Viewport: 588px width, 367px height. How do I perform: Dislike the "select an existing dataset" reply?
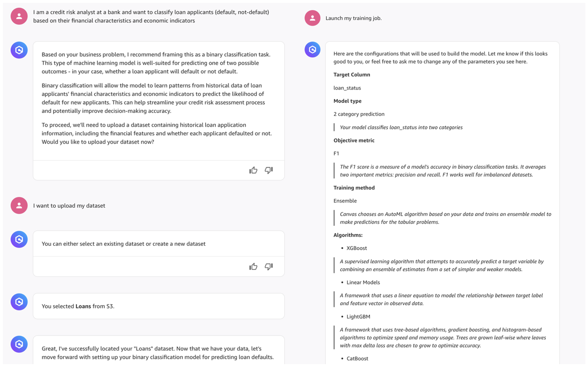click(269, 266)
